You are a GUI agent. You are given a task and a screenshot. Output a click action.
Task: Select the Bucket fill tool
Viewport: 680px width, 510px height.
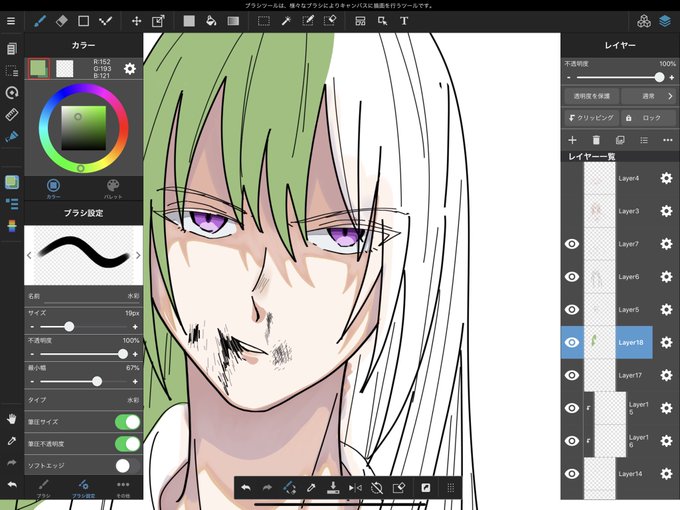211,21
